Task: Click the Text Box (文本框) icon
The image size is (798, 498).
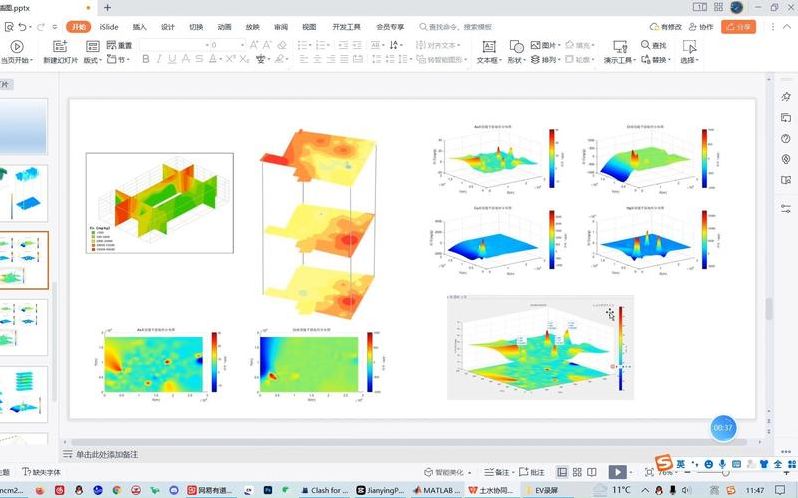Action: [x=488, y=46]
